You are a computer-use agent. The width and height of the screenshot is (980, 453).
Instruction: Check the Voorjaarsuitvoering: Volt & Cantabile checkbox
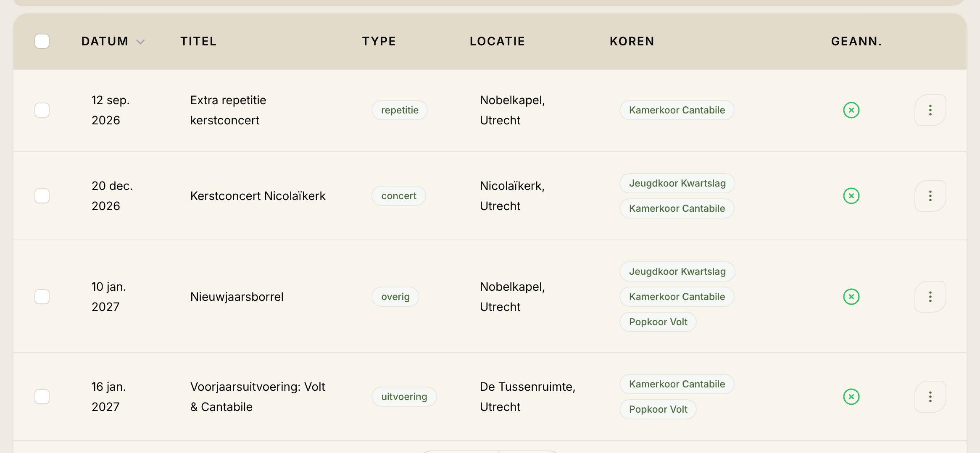coord(42,397)
